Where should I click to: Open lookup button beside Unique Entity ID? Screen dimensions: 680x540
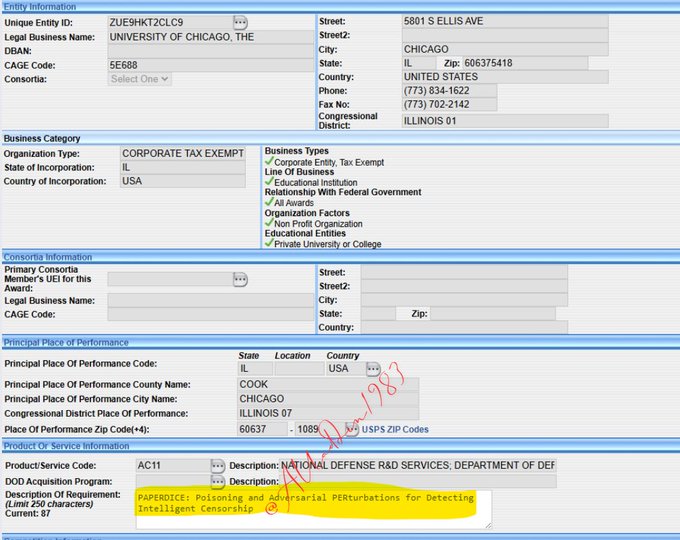[x=240, y=22]
